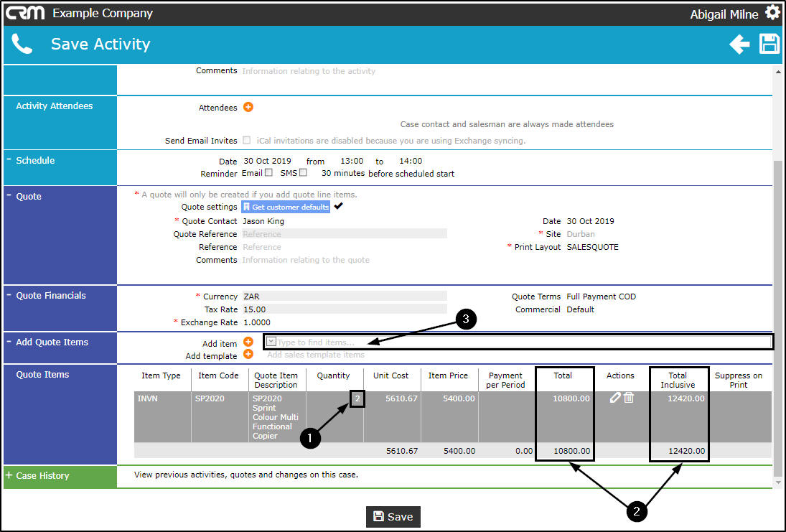Click the Tax Rate field showing 15.00
The height and width of the screenshot is (532, 786).
345,309
